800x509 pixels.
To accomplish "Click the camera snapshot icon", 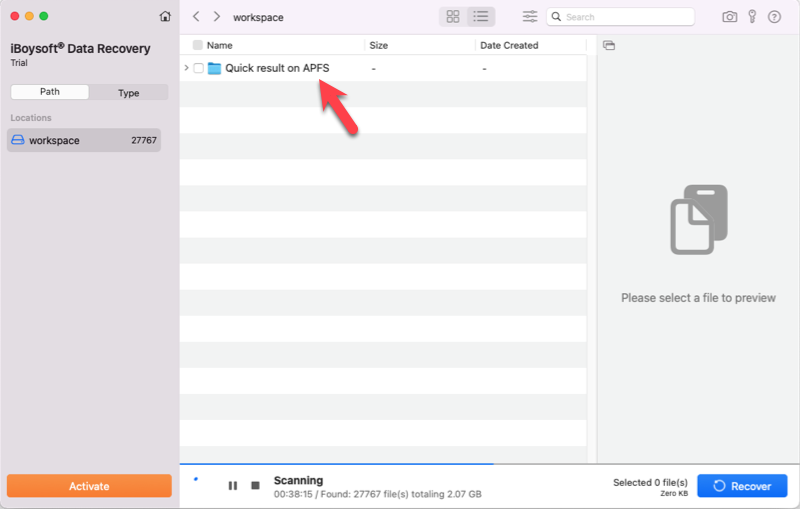I will pos(730,17).
